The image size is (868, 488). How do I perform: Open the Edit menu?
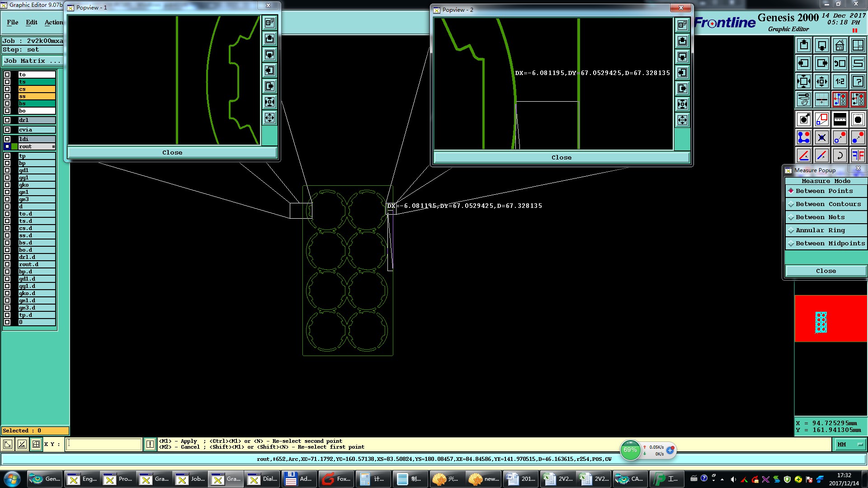32,22
